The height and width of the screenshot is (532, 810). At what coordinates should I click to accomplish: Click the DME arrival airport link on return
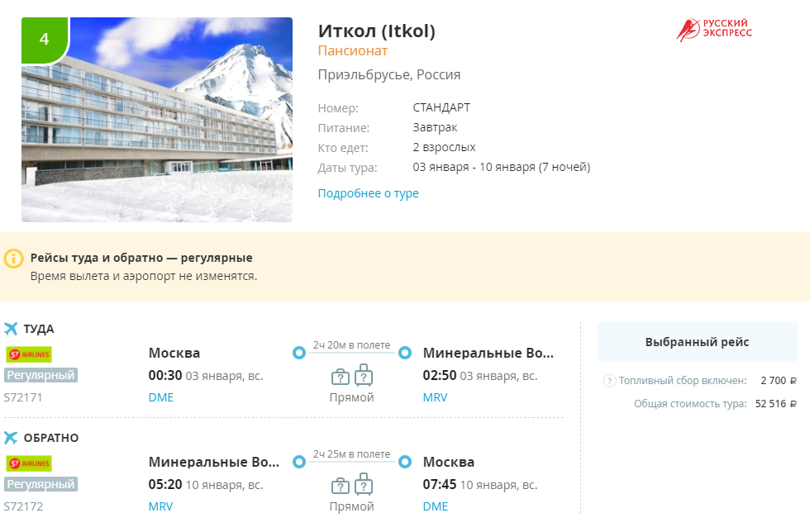pos(436,506)
